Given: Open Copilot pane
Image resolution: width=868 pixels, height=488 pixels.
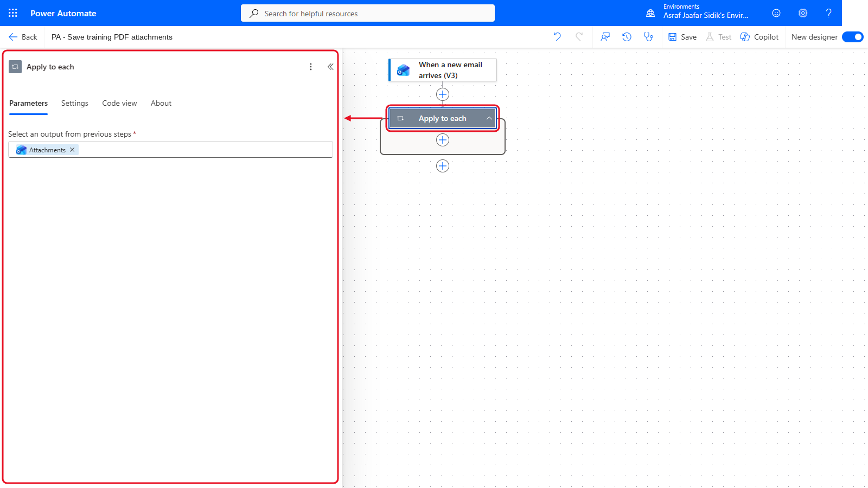Looking at the screenshot, I should (x=759, y=37).
